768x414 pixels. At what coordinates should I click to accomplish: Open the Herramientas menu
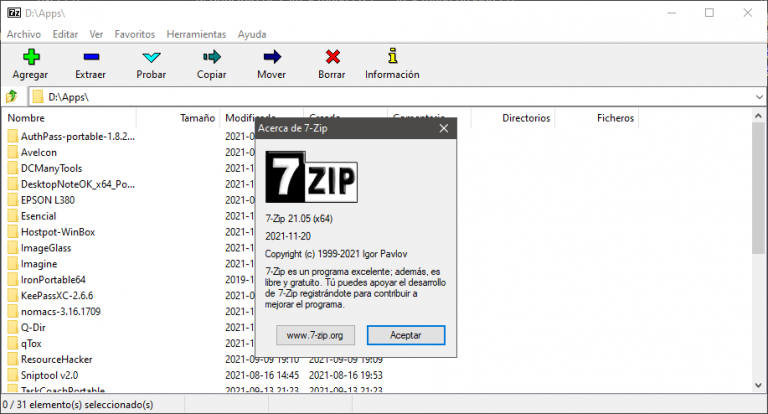click(196, 34)
